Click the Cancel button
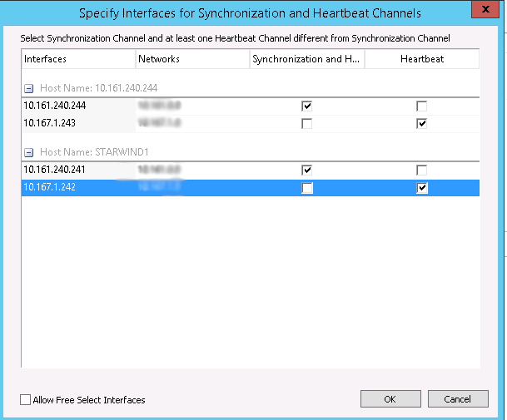 (x=457, y=399)
